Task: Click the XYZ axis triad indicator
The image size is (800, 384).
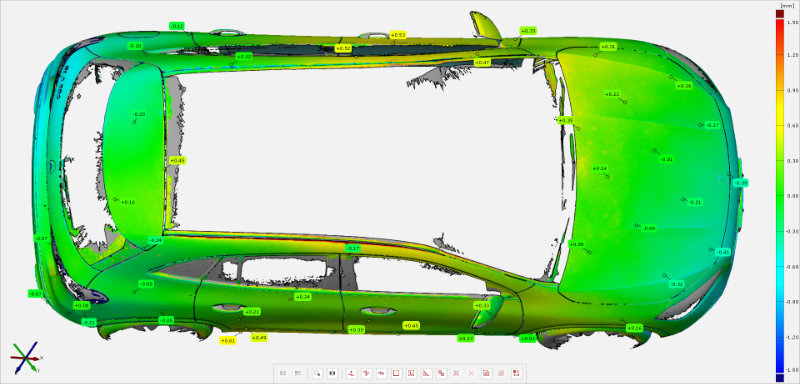Action: pyautogui.click(x=26, y=357)
